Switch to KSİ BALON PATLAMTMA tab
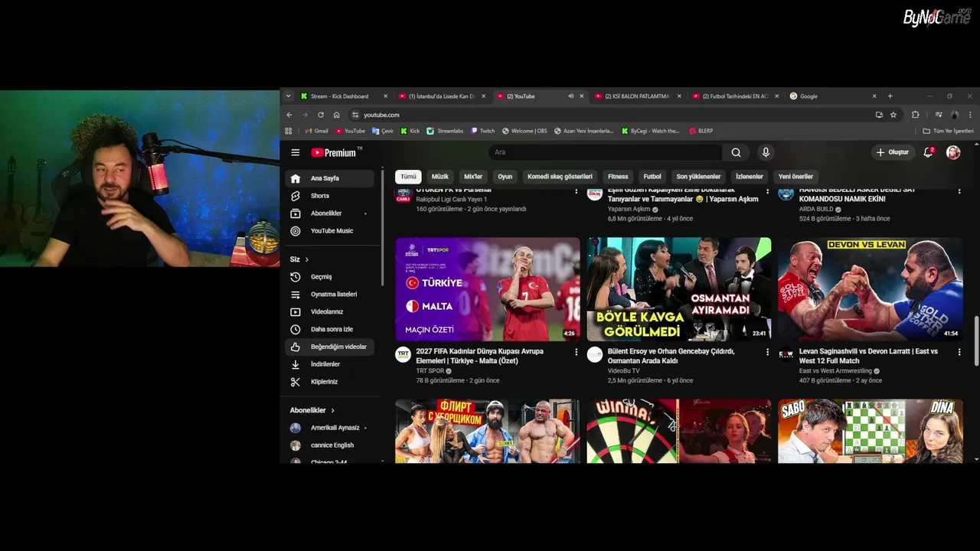 [x=636, y=96]
